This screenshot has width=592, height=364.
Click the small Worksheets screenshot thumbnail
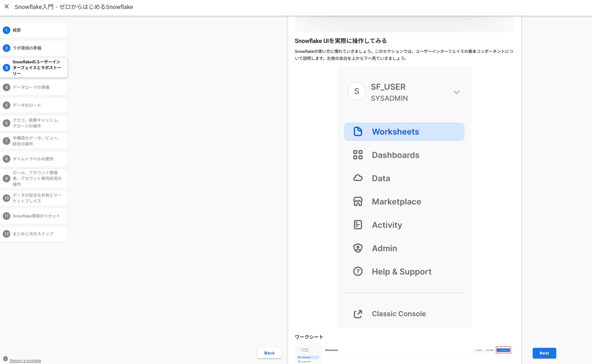click(404, 354)
